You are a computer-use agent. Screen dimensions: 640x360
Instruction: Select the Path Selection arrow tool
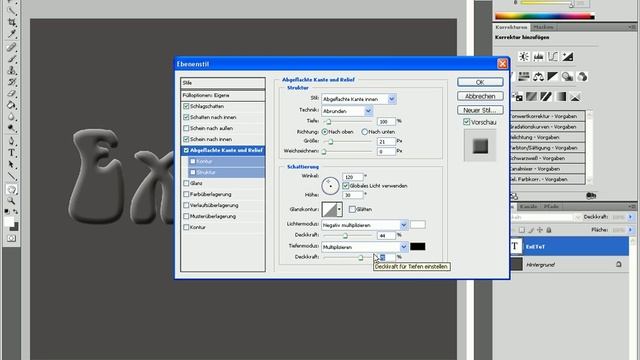(11, 165)
